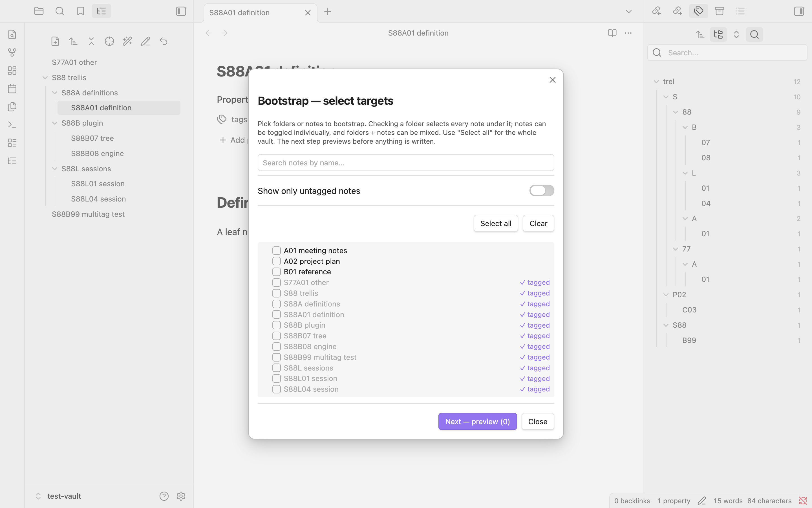Click the Close button in dialog

[538, 421]
